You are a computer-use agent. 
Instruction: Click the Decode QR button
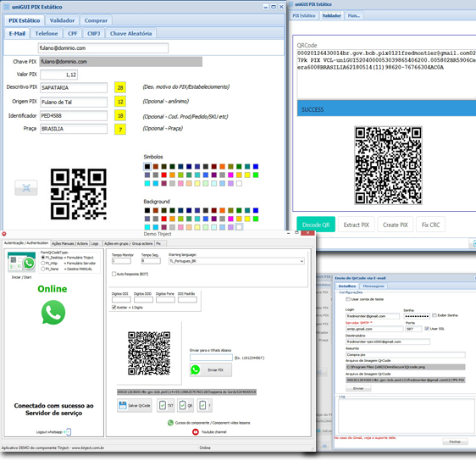tap(316, 225)
